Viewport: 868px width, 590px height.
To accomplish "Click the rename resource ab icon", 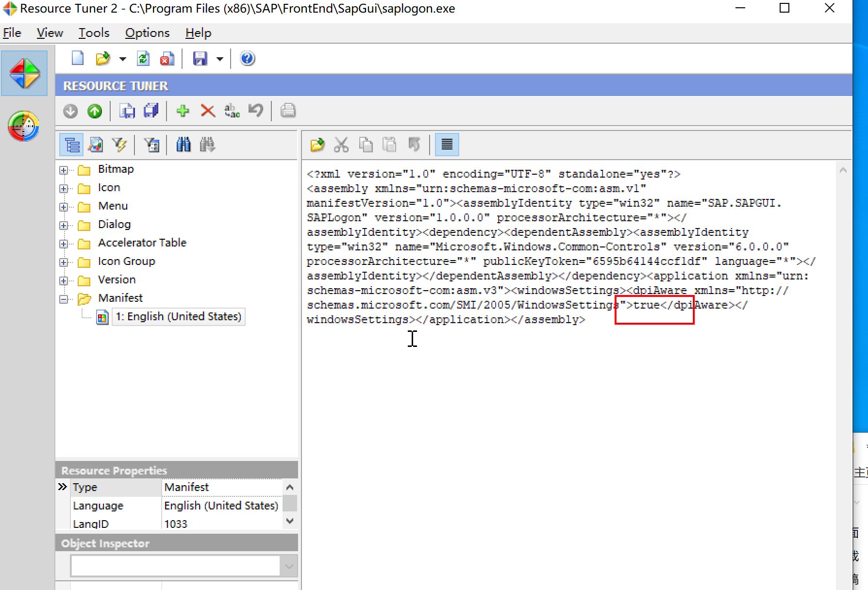I will click(232, 111).
